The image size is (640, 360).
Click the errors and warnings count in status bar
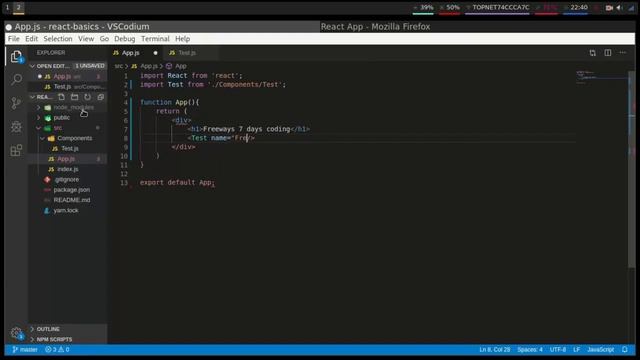(x=57, y=349)
